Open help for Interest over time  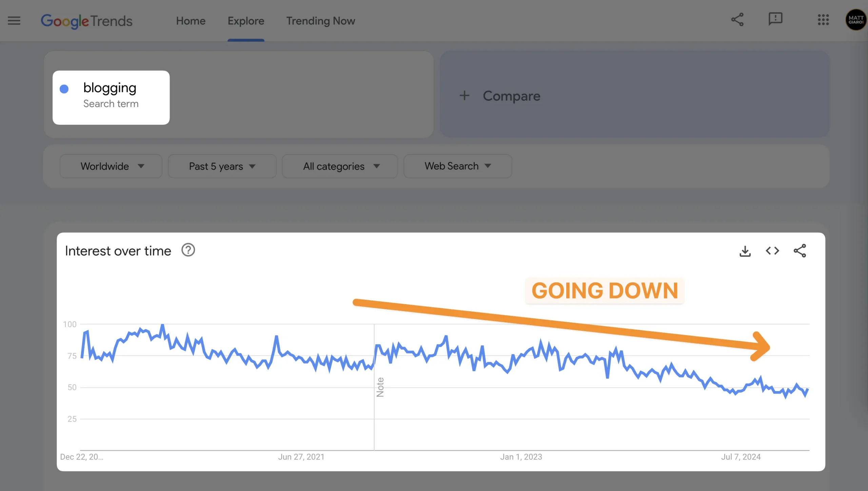tap(188, 250)
